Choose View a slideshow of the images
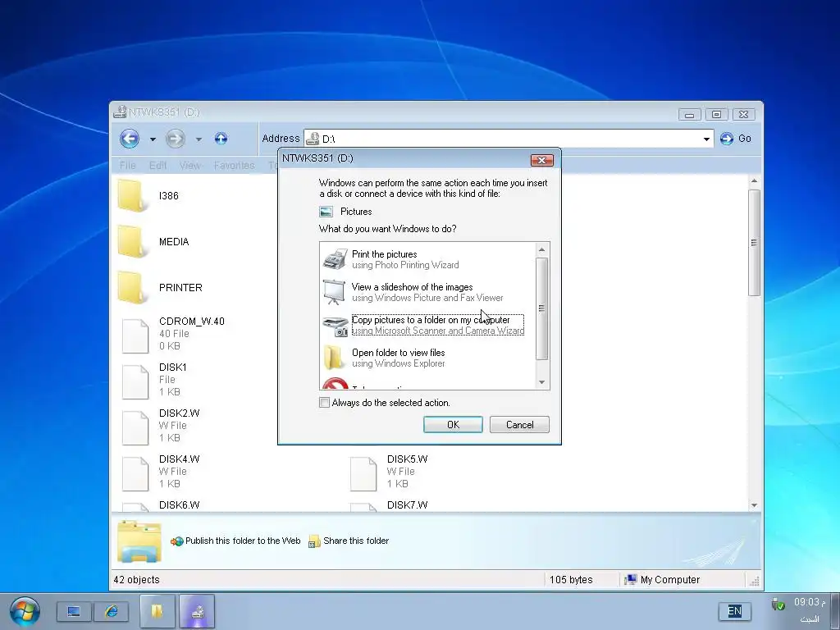Viewport: 840px width, 630px height. pos(427,292)
